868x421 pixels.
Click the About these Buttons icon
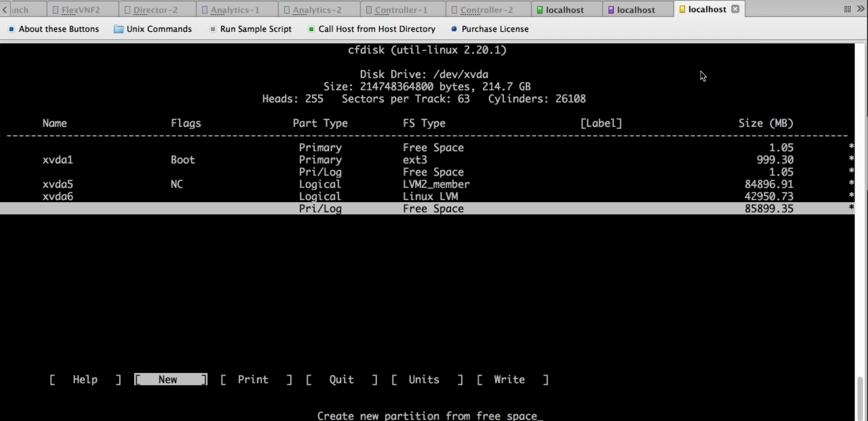click(x=11, y=29)
